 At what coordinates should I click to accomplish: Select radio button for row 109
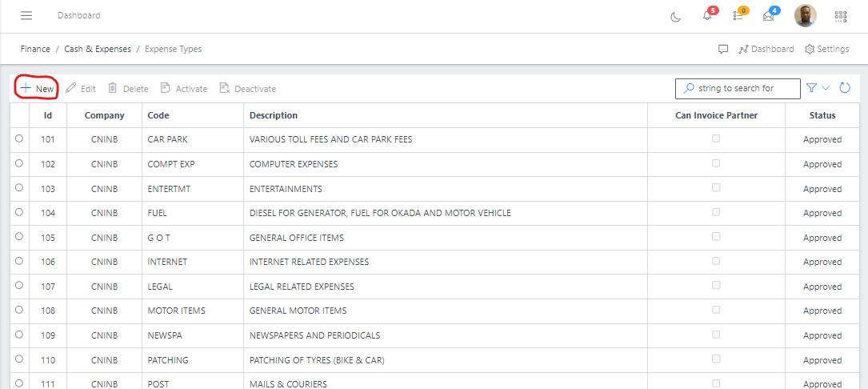(19, 335)
